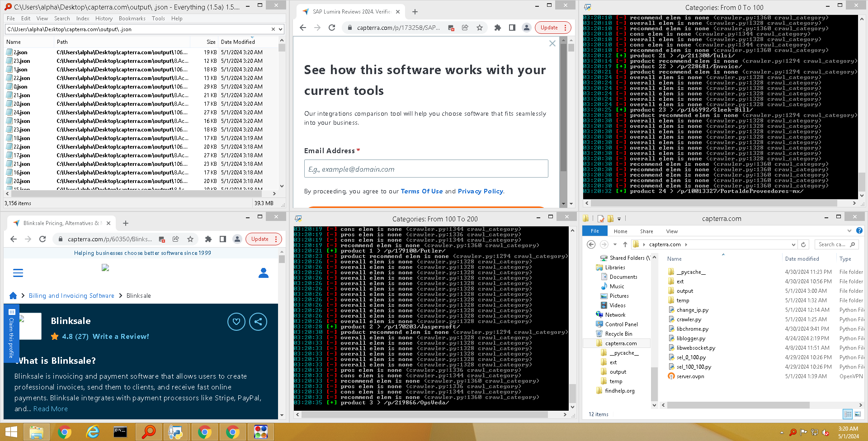Open Extensions puzzle icon in SAP Lumira window
This screenshot has height=441, width=868.
(497, 28)
